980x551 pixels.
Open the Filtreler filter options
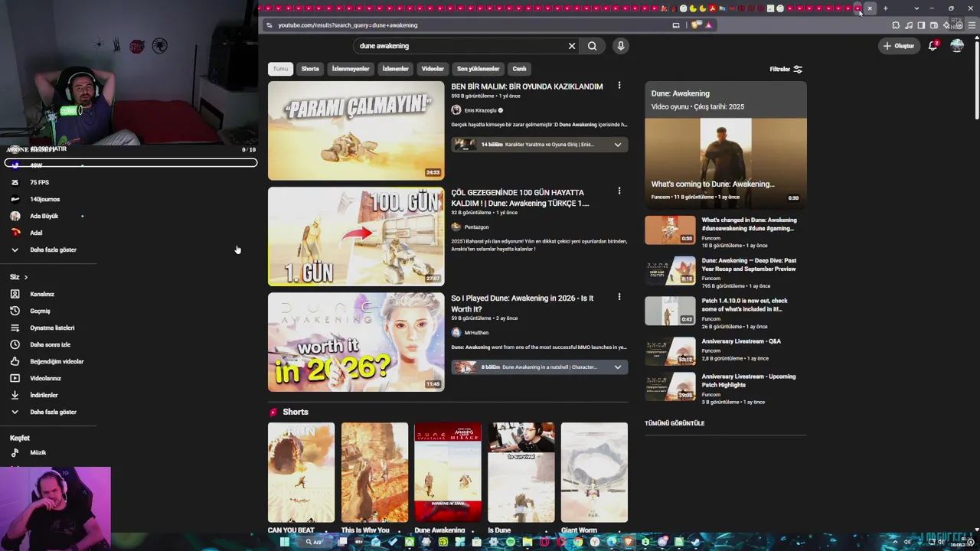[x=786, y=69]
